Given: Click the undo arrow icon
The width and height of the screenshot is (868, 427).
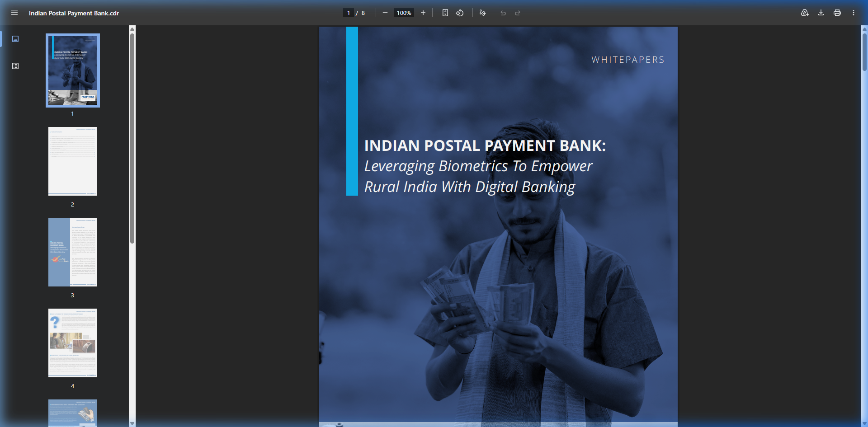Looking at the screenshot, I should point(503,13).
